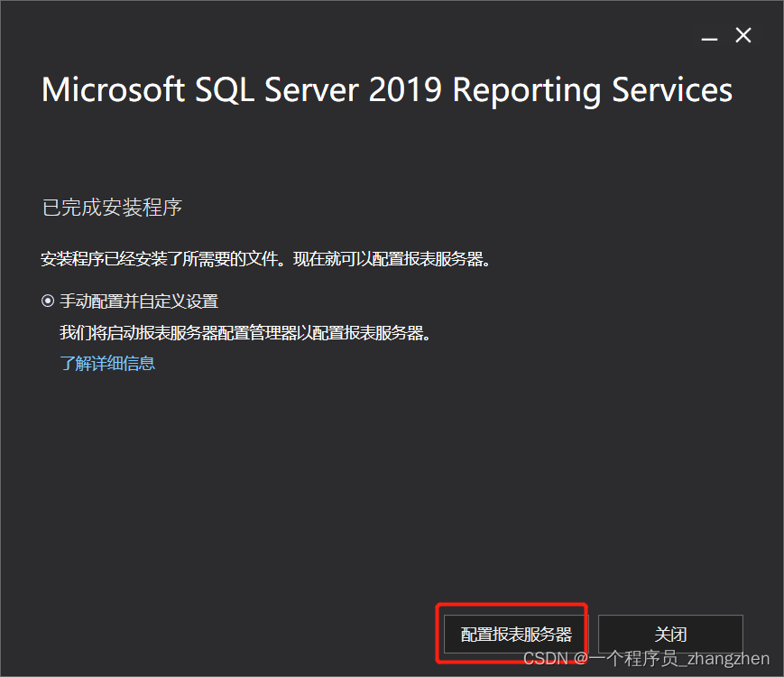This screenshot has height=677, width=784.
Task: Click the 手动配置并自定义设置 option label text
Action: coord(139,301)
